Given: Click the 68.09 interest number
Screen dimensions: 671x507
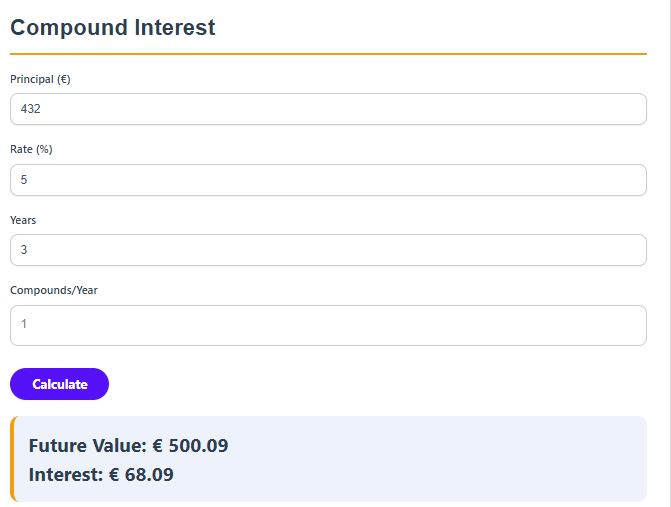Looking at the screenshot, I should [149, 475].
